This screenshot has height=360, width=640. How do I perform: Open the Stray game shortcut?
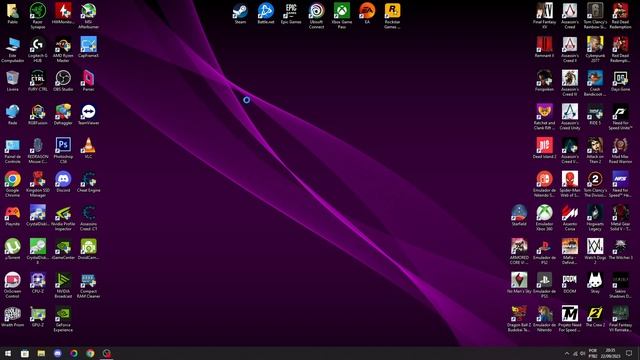(595, 283)
